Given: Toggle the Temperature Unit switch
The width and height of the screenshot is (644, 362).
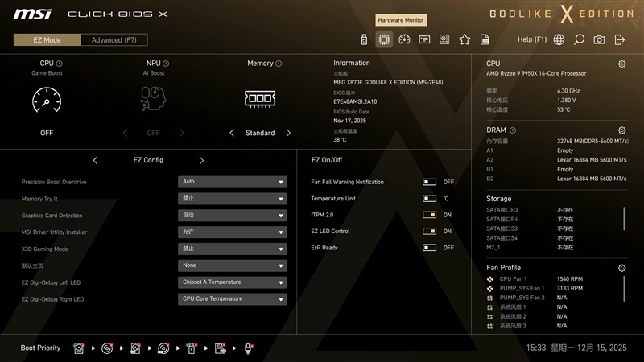Looking at the screenshot, I should (429, 198).
